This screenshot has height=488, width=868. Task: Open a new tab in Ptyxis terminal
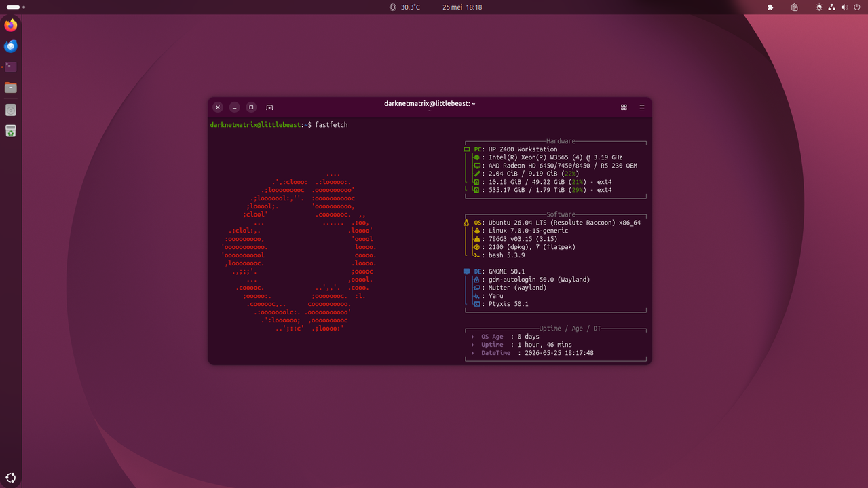[269, 107]
